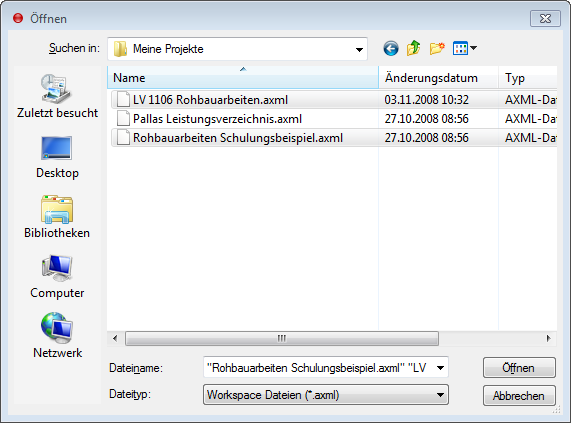571x423 pixels.
Task: Expand the Suchen in folder dropdown
Action: point(359,49)
